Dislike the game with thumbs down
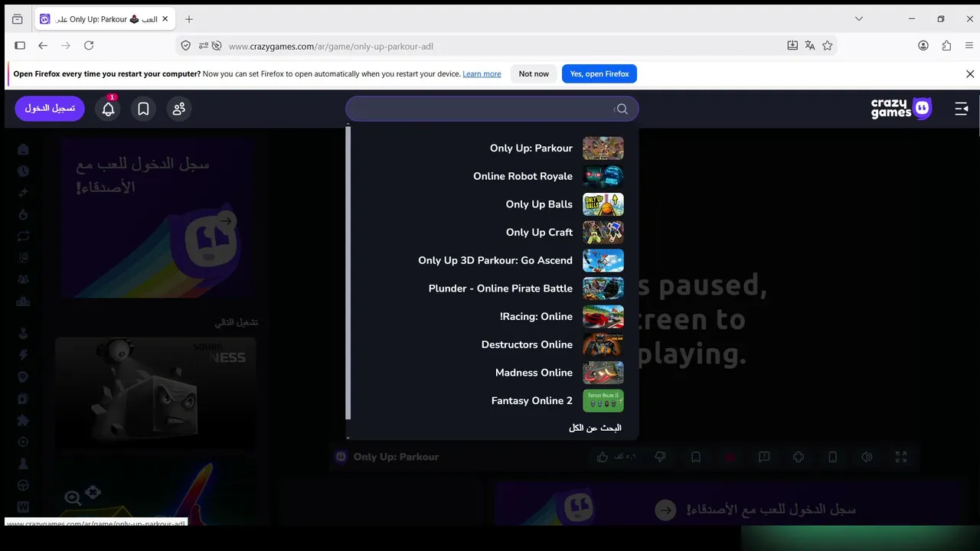This screenshot has height=551, width=980. point(660,457)
